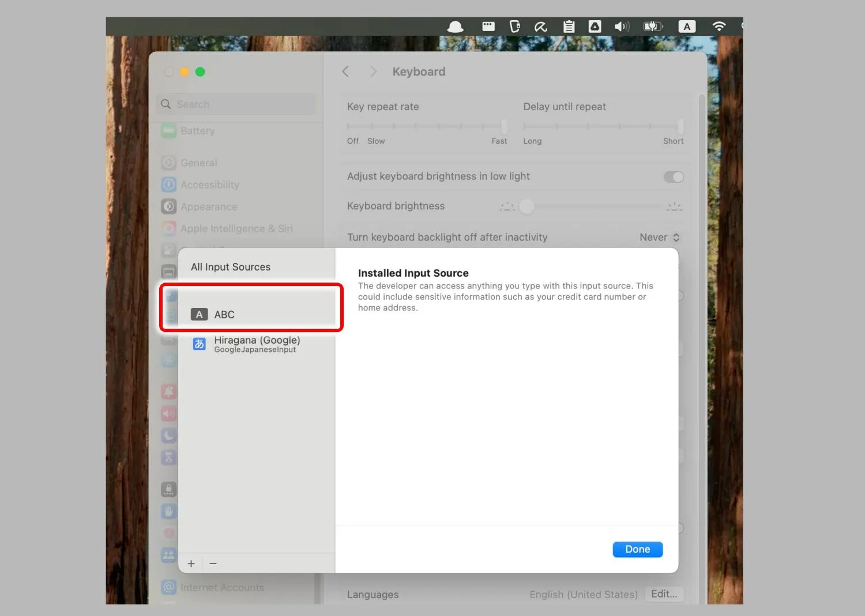Open the Wi-Fi menu bar icon
This screenshot has width=865, height=616.
click(719, 27)
